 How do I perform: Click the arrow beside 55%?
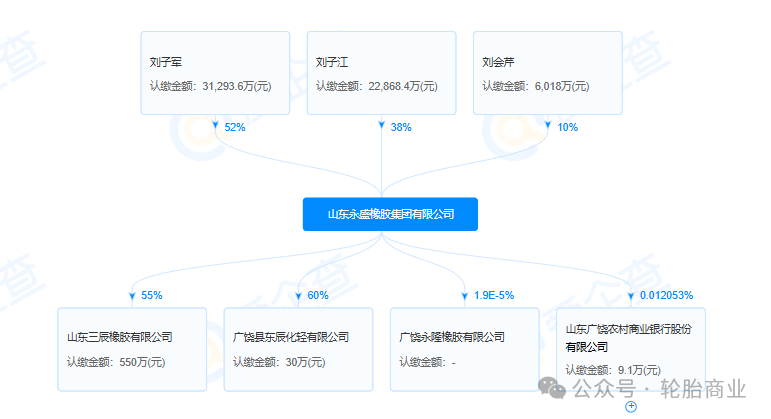coord(132,296)
